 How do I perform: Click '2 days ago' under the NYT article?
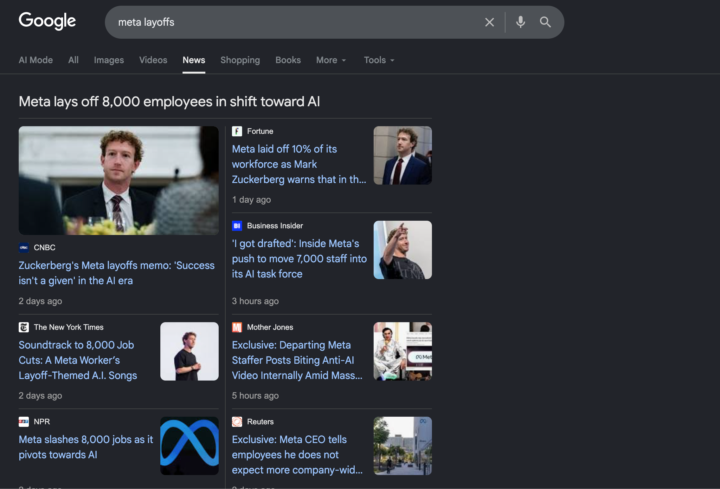point(40,396)
